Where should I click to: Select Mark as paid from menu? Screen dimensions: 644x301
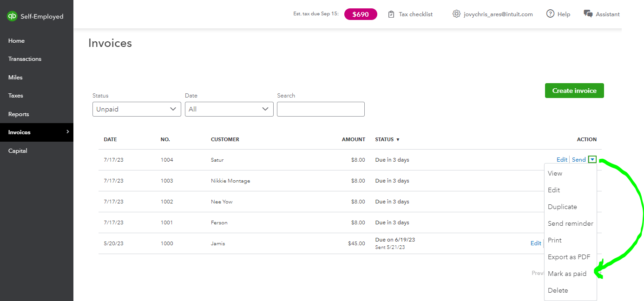pyautogui.click(x=567, y=274)
